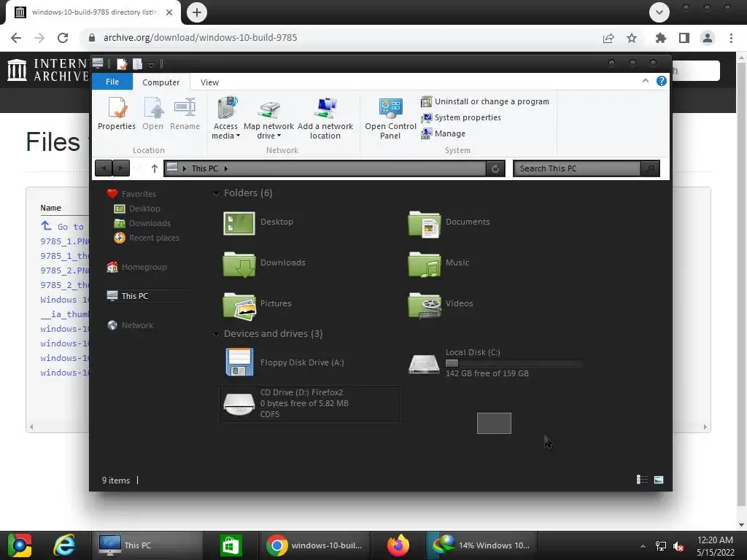The height and width of the screenshot is (560, 747).
Task: Open Firefox from the taskbar
Action: click(398, 545)
